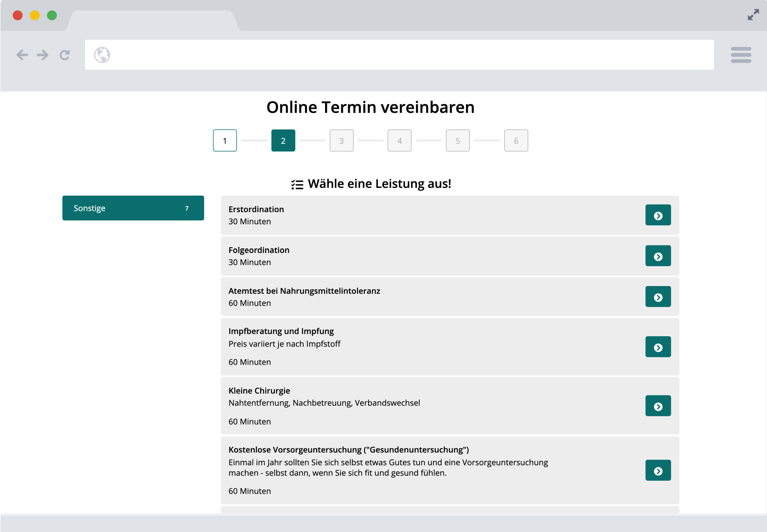Select Erstordination with its arrow button
This screenshot has width=767, height=532.
tap(658, 215)
